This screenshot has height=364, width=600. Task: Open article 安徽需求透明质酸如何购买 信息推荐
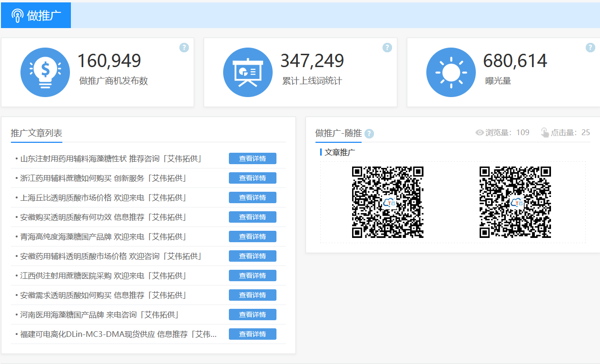coord(104,295)
